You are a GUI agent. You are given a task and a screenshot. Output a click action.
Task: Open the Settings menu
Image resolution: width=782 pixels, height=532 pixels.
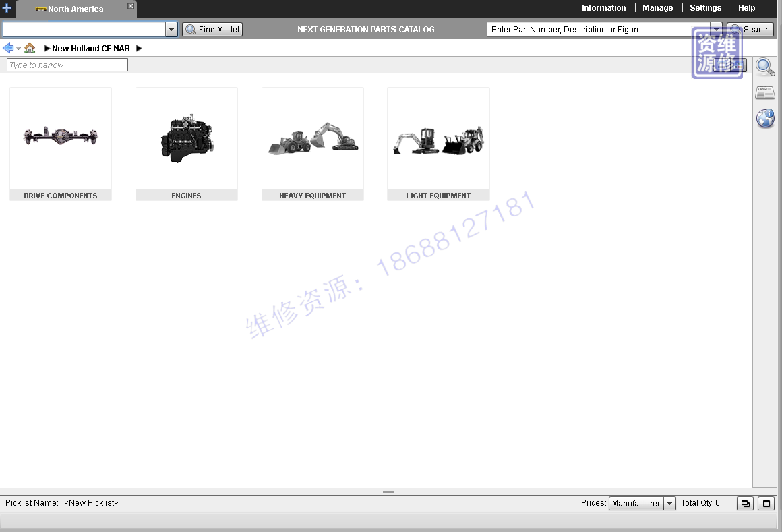tap(705, 8)
